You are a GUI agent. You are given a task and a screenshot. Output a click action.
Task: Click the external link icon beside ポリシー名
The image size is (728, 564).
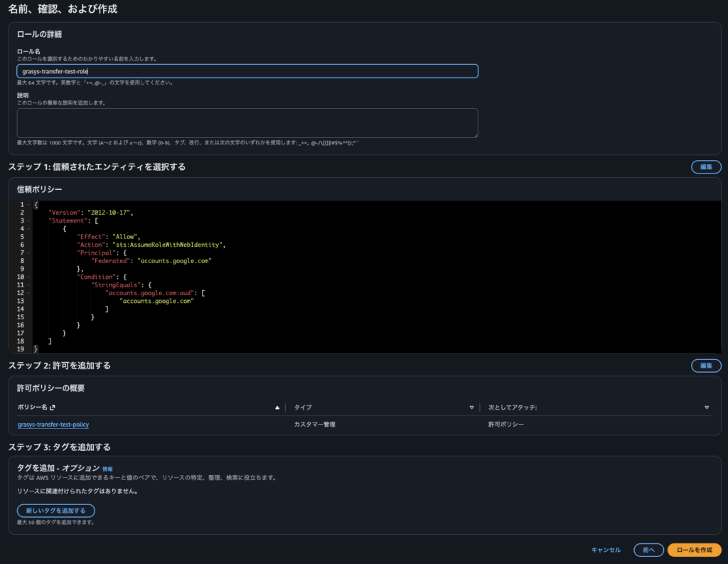(52, 408)
